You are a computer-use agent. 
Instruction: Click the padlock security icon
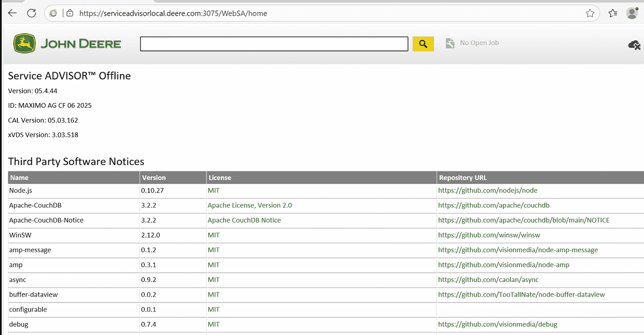pos(70,13)
